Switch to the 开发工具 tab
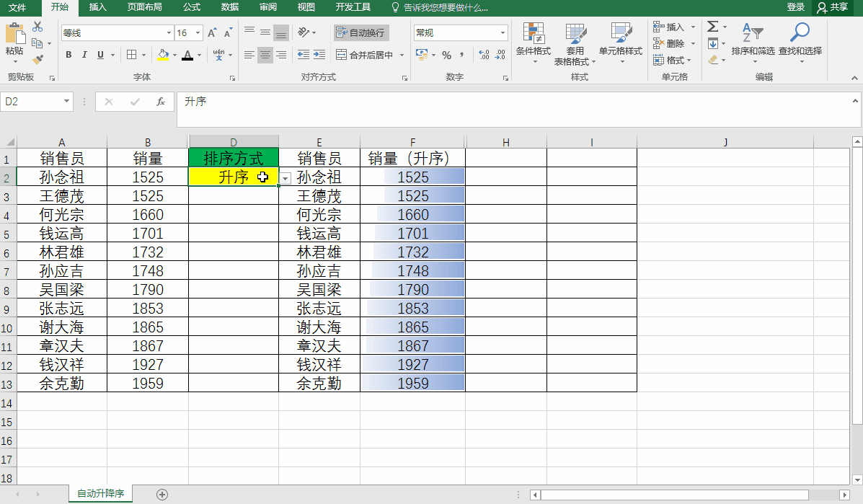The height and width of the screenshot is (504, 863). [x=353, y=7]
